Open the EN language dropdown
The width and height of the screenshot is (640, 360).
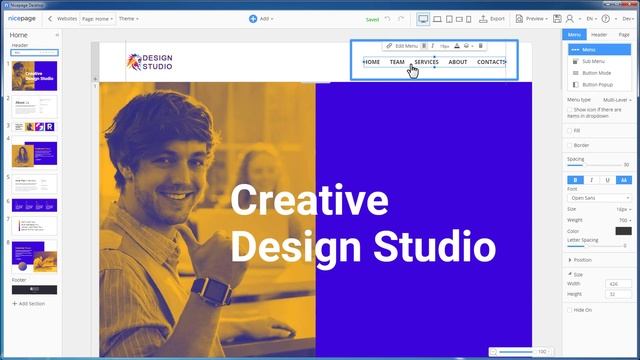click(x=591, y=19)
